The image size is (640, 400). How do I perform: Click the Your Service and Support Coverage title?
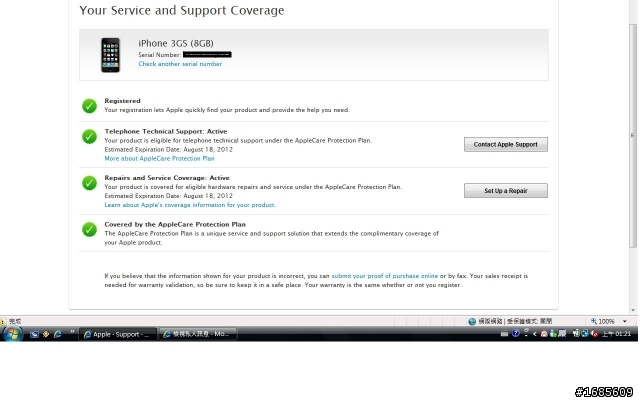tap(182, 10)
